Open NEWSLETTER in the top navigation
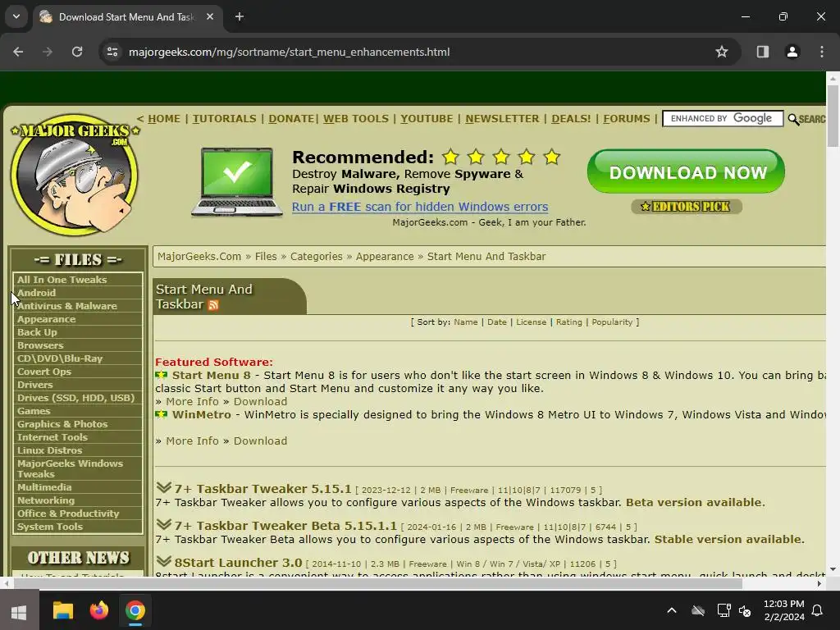The image size is (840, 630). point(502,119)
